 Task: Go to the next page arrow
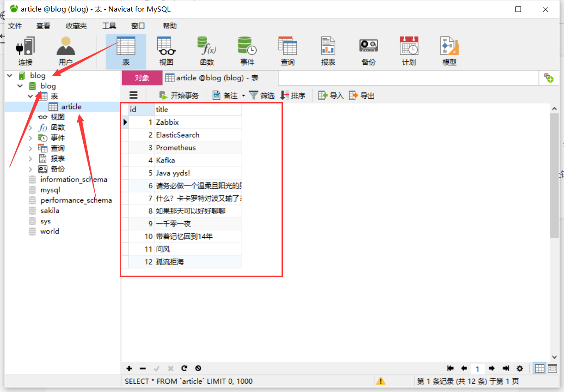click(491, 368)
